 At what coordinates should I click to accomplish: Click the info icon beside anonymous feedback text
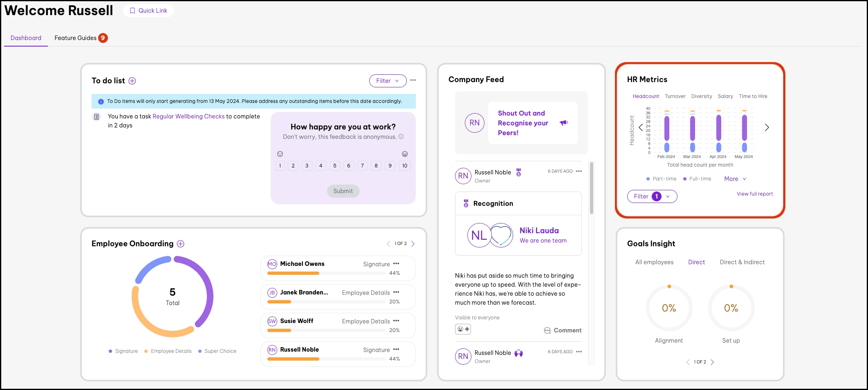401,137
